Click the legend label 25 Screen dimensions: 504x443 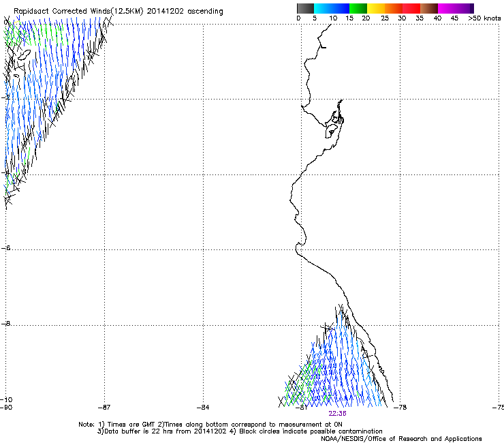pyautogui.click(x=385, y=18)
